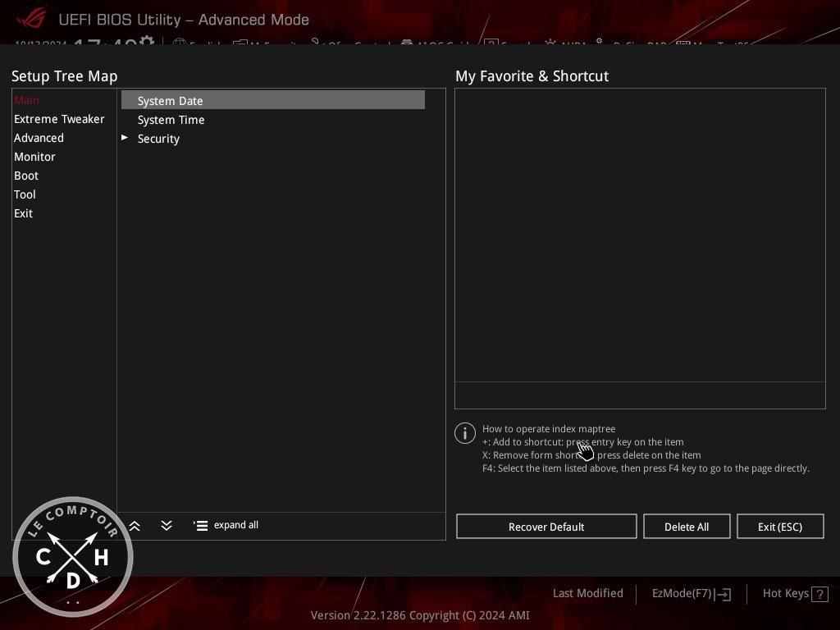Viewport: 840px width, 630px height.
Task: Select System Date in the tree map
Action: [x=171, y=101]
